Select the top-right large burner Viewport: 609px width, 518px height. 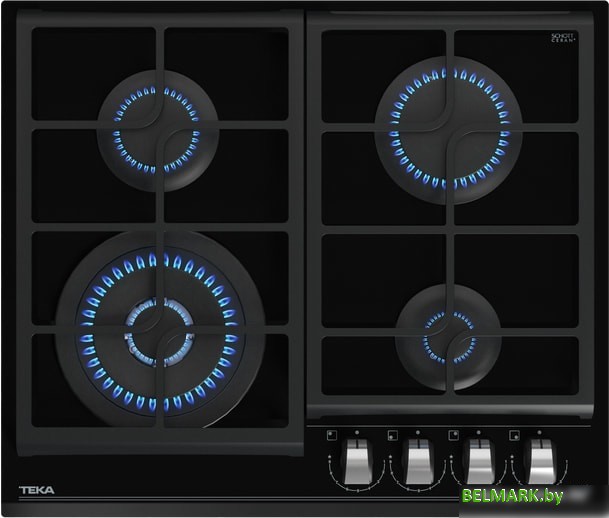tap(447, 127)
